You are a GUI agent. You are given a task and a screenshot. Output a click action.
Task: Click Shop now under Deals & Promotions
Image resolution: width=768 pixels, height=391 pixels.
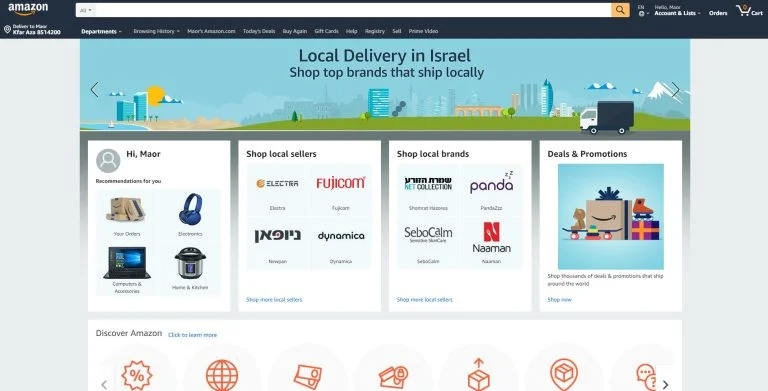coord(559,299)
